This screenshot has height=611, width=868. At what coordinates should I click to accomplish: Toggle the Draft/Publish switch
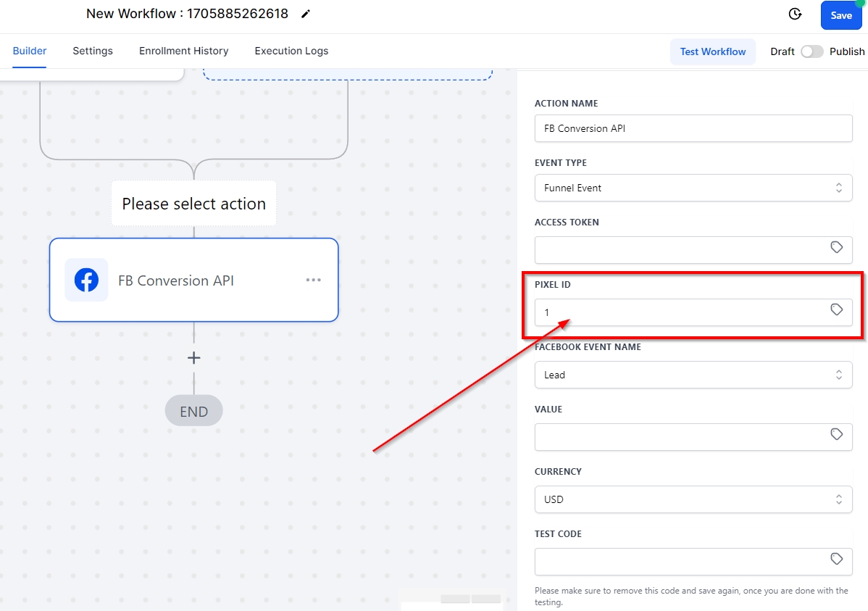pos(811,51)
